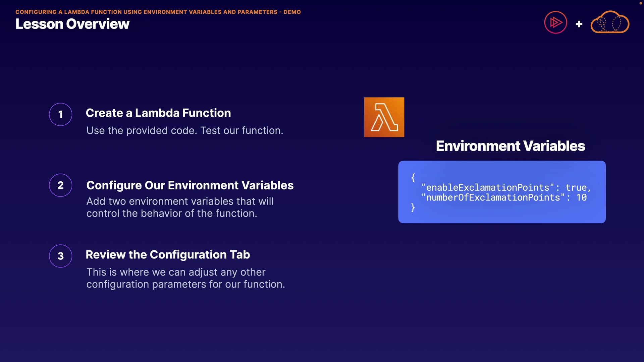Click the plus sign between logos

pos(579,24)
